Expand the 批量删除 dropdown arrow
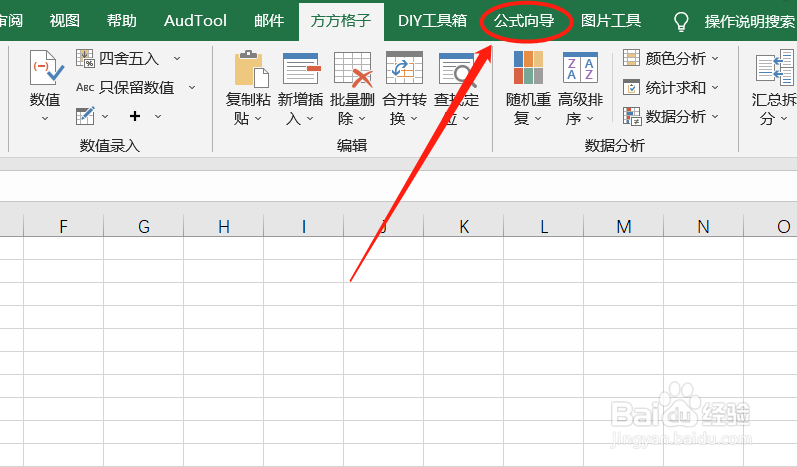 pyautogui.click(x=362, y=118)
